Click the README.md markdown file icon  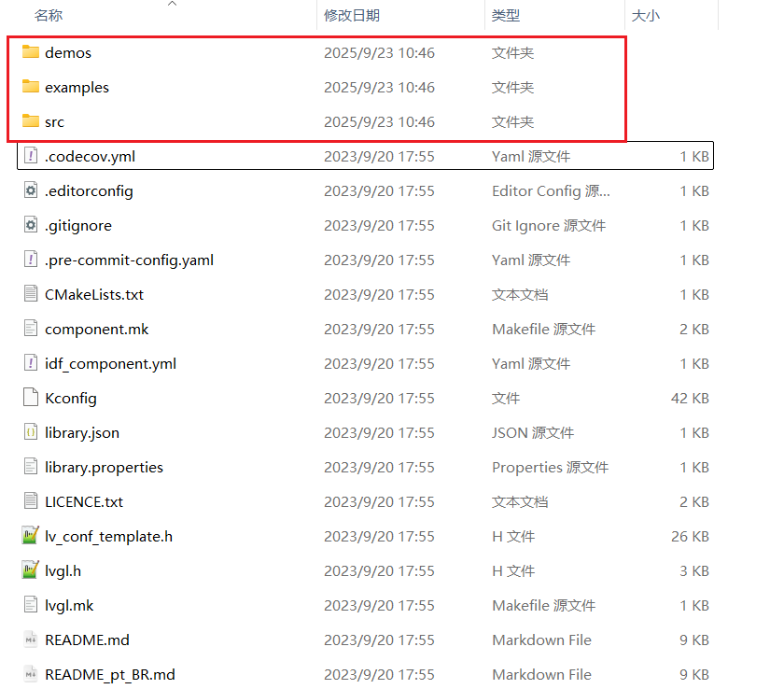click(x=31, y=639)
